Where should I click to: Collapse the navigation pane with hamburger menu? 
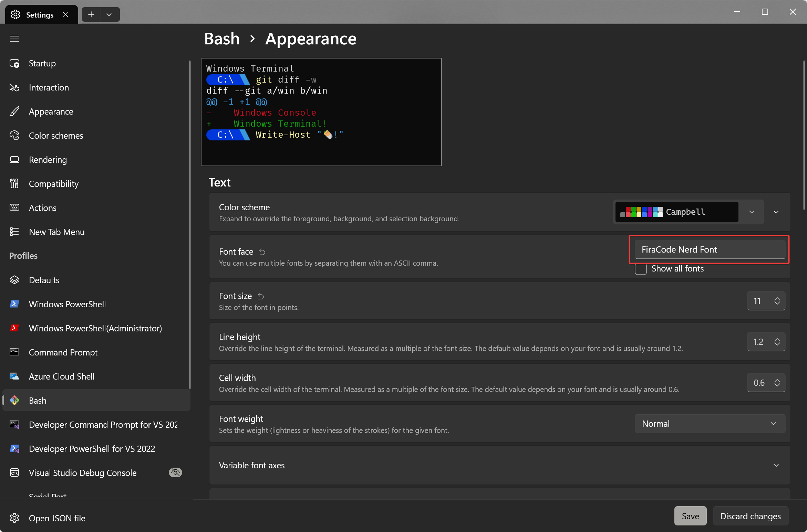[x=14, y=39]
